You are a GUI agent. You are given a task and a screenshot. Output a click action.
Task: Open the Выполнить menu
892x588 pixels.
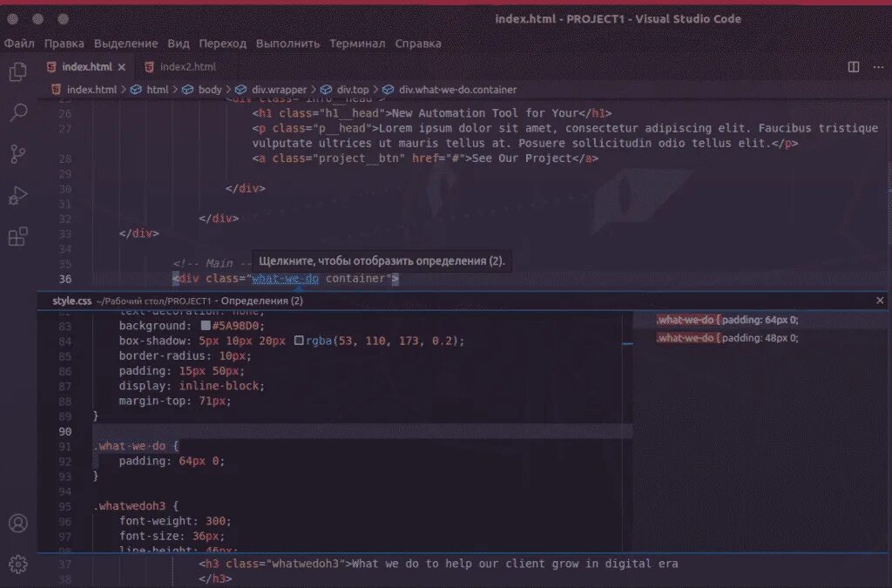287,44
